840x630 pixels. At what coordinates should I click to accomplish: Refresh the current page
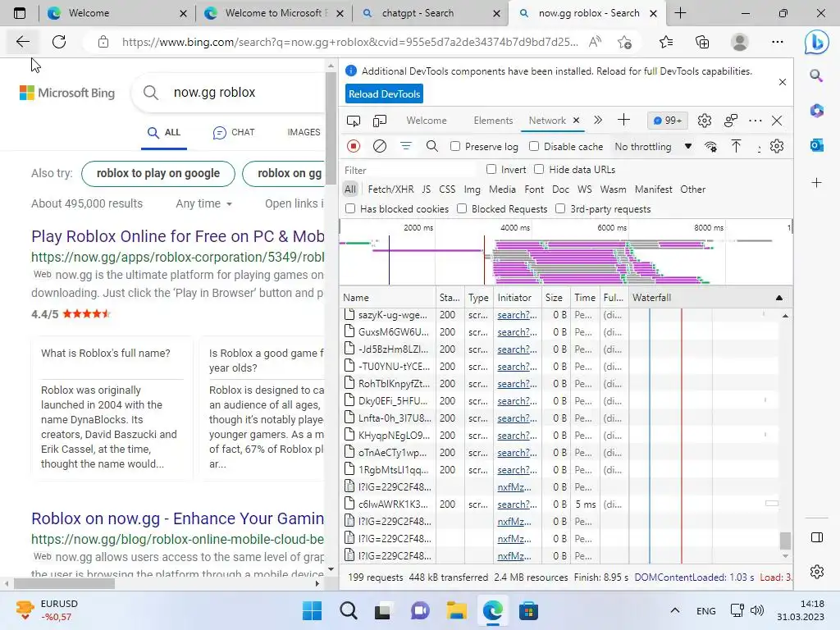(59, 42)
